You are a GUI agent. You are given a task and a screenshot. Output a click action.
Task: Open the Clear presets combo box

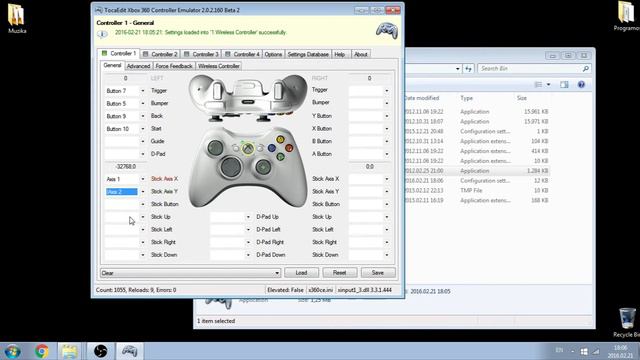190,273
